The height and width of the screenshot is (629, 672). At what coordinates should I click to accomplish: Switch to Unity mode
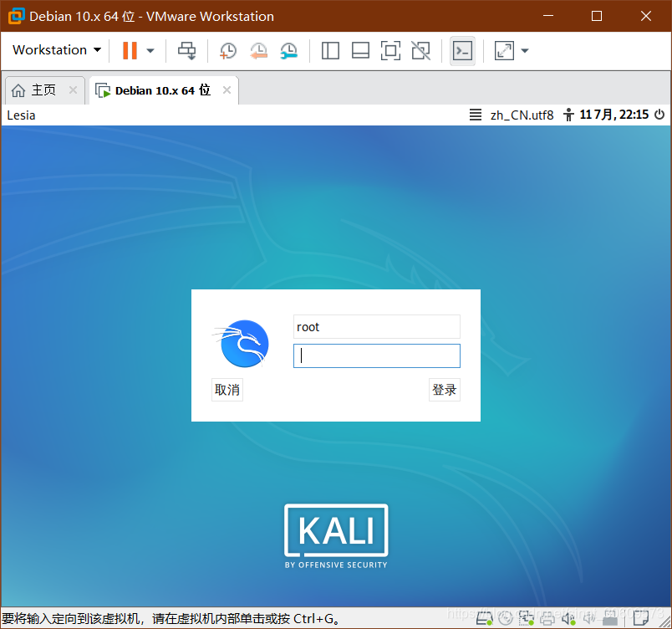[x=421, y=50]
